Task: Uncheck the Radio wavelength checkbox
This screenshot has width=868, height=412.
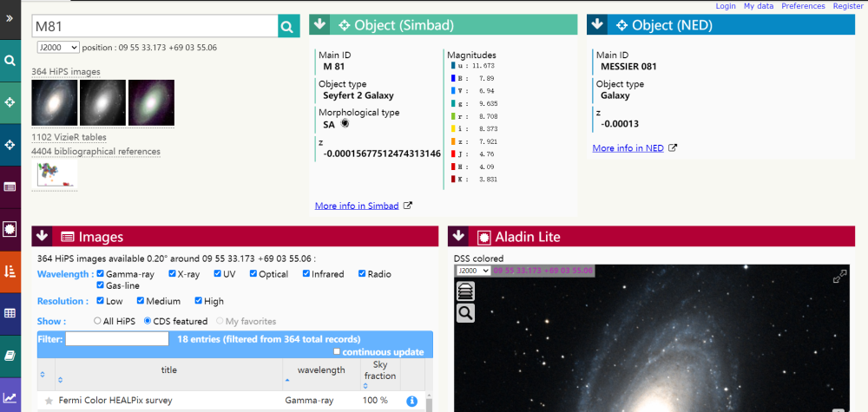Action: pyautogui.click(x=362, y=274)
